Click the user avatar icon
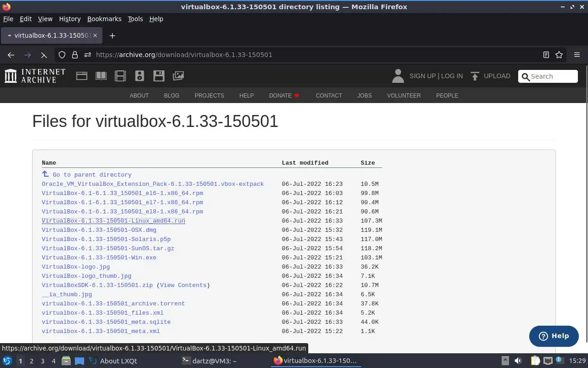The height and width of the screenshot is (368, 588). click(398, 76)
